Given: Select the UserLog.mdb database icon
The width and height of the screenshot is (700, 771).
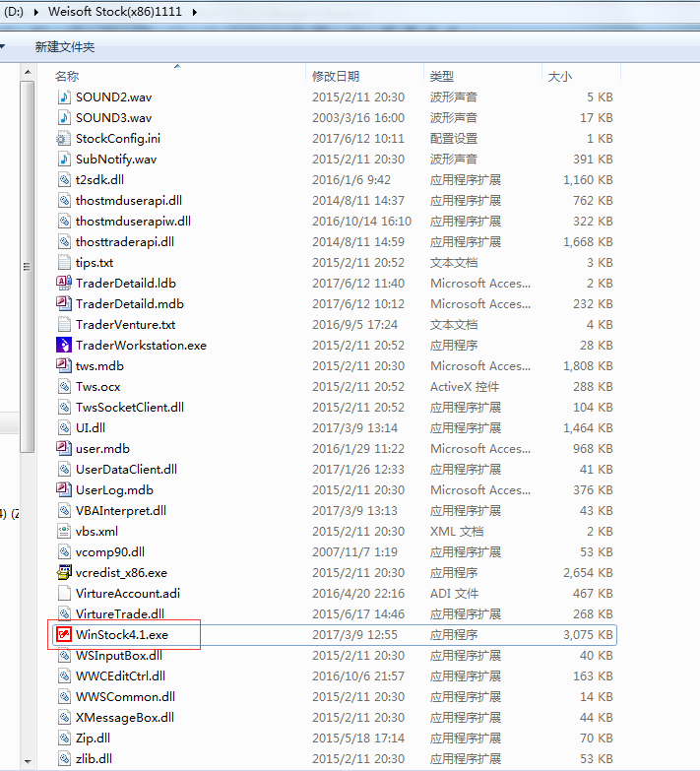Looking at the screenshot, I should 64,489.
